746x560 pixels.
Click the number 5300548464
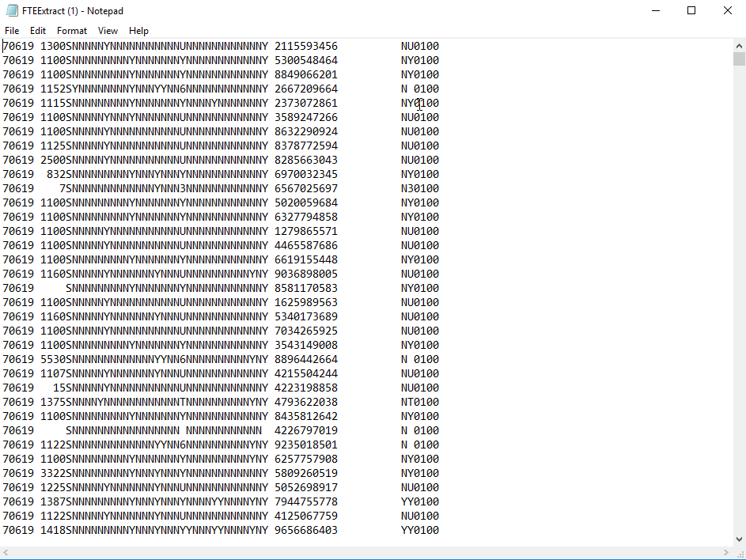(x=306, y=60)
